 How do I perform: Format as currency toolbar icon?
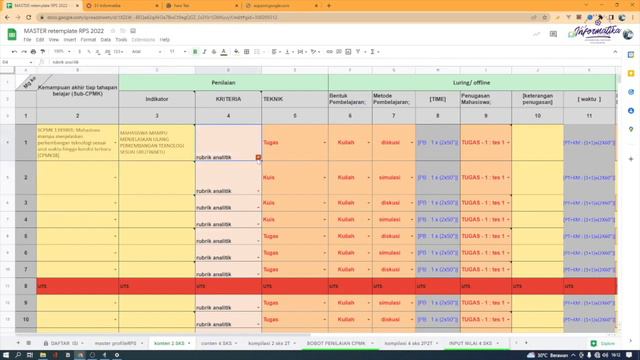[80, 52]
